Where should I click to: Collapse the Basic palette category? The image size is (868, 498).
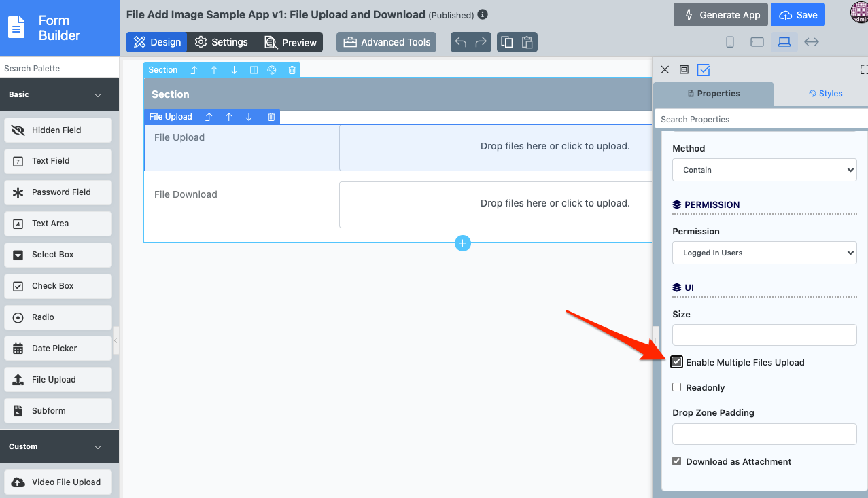(98, 95)
